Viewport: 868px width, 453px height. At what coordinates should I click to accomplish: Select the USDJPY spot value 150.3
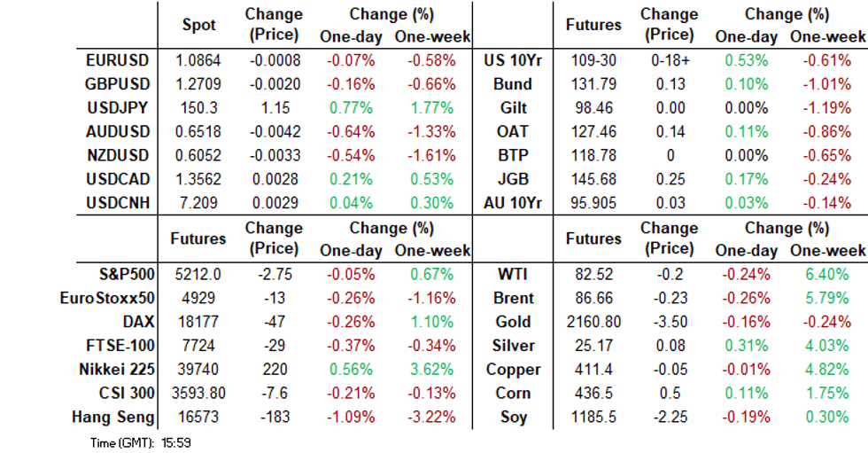point(198,108)
